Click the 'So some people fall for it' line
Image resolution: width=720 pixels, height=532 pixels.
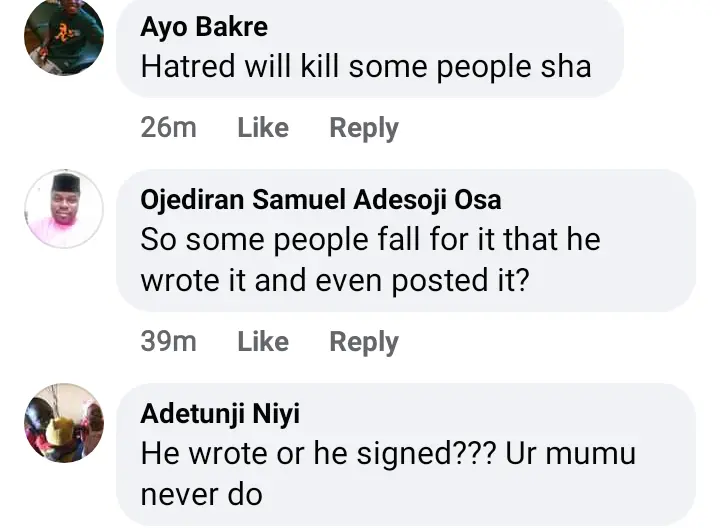click(x=370, y=240)
